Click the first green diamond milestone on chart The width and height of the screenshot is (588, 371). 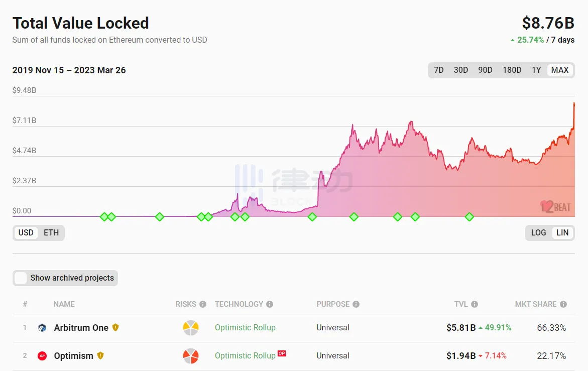[104, 217]
